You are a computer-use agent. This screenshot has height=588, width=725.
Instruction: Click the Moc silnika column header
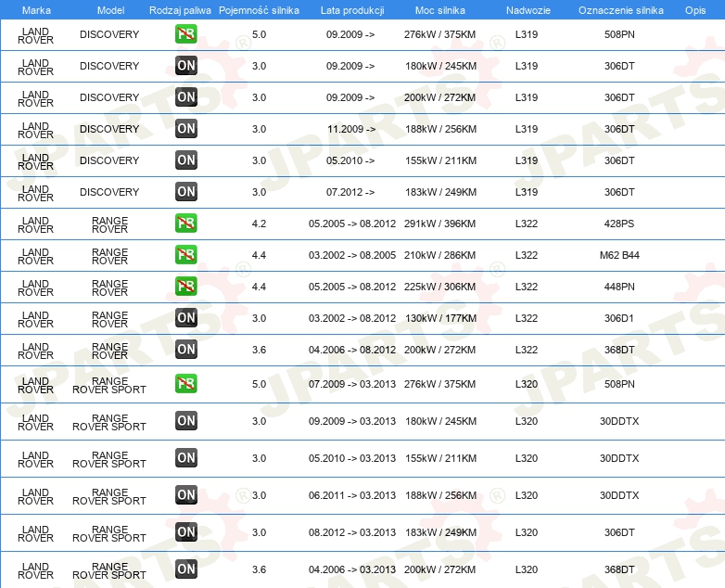coord(440,10)
